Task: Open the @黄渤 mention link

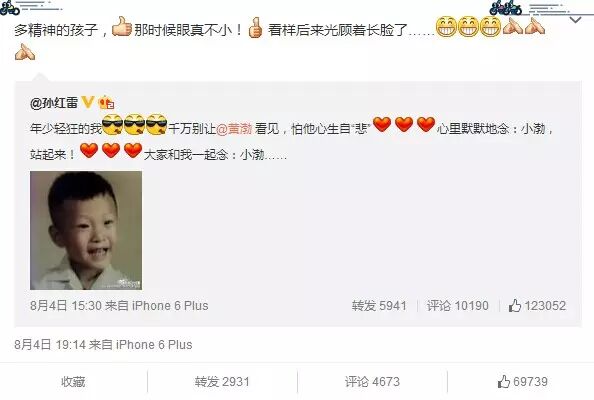Action: pyautogui.click(x=234, y=129)
